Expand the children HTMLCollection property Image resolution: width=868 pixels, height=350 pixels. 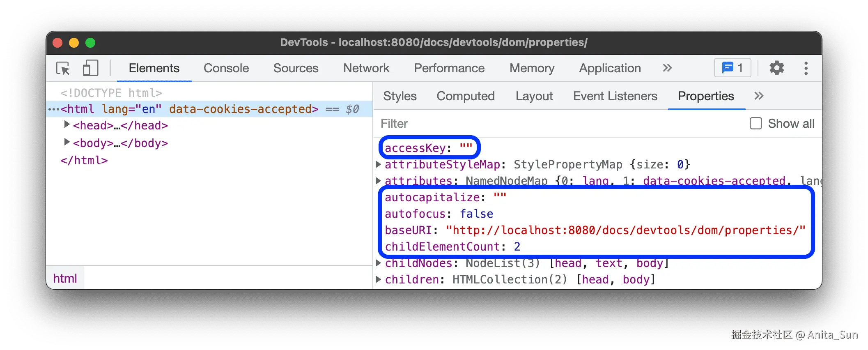[x=379, y=279]
